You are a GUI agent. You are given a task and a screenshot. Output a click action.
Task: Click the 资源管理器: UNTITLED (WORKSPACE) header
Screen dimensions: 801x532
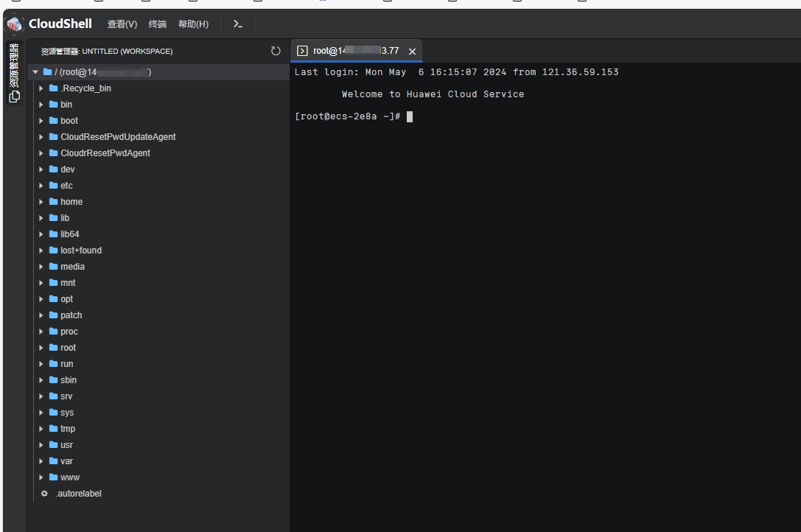[x=107, y=51]
